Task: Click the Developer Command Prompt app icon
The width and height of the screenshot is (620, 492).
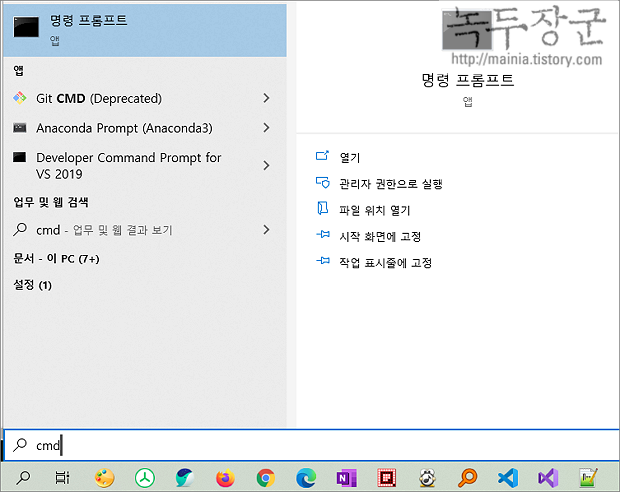Action: click(x=20, y=157)
